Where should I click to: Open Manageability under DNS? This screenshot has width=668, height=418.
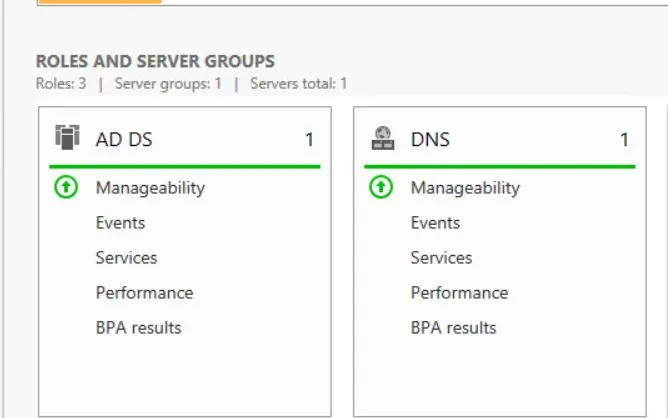[465, 187]
